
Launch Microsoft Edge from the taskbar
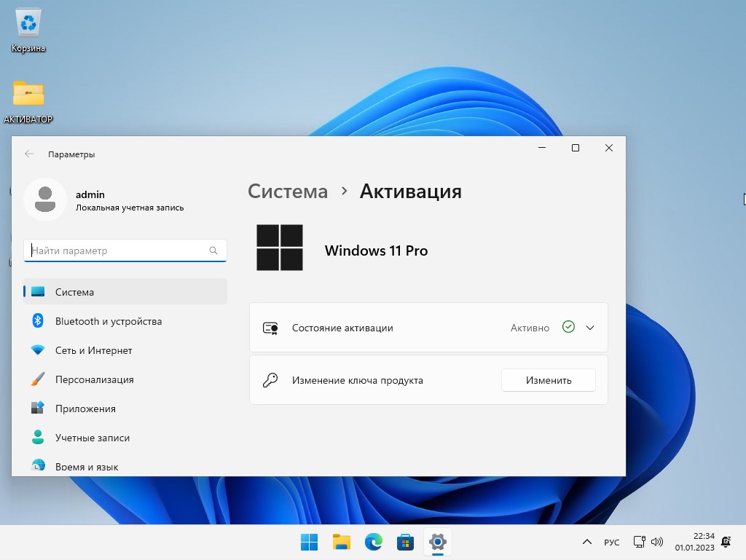click(x=374, y=542)
